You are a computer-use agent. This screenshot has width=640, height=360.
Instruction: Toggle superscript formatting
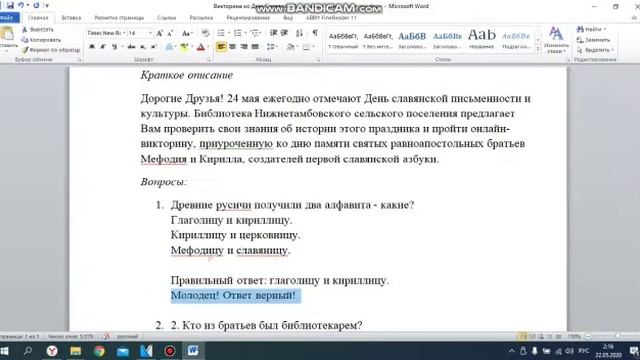click(154, 47)
